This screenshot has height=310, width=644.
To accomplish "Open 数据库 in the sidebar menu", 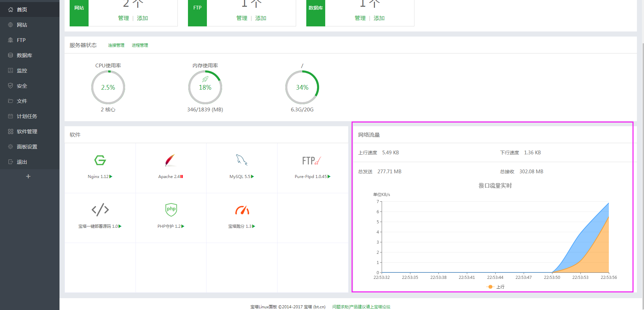I will pos(30,55).
